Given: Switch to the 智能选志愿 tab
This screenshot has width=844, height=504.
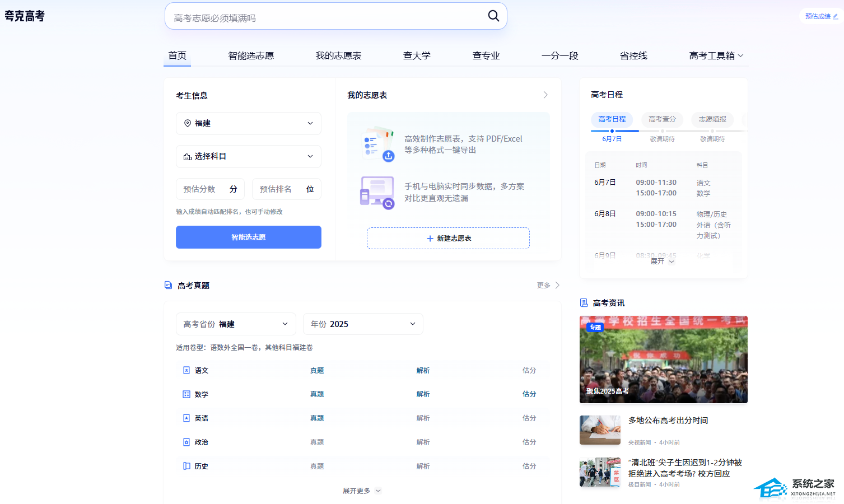Looking at the screenshot, I should point(251,55).
